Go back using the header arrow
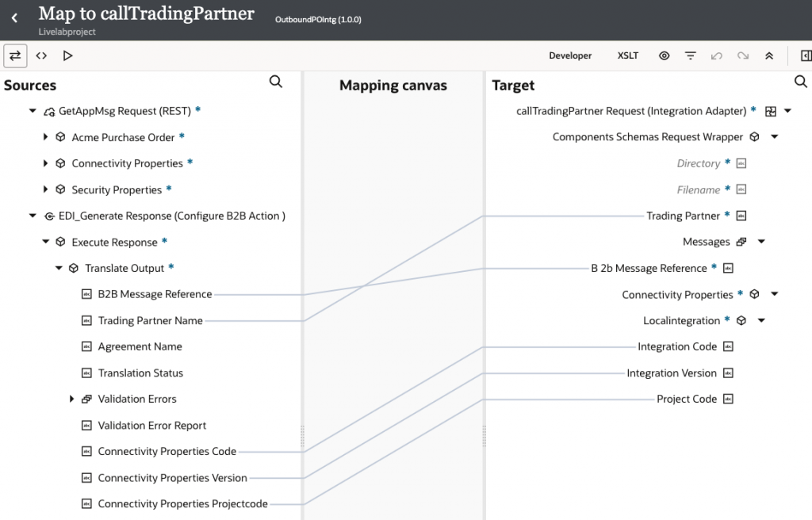This screenshot has height=520, width=812. click(14, 17)
